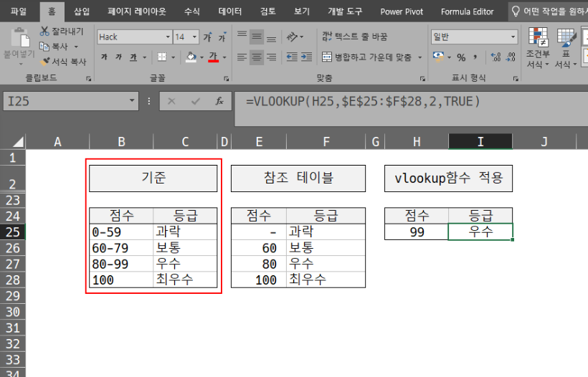Select the Format Painter (서식 복사) brush
The width and height of the screenshot is (588, 377).
point(44,62)
